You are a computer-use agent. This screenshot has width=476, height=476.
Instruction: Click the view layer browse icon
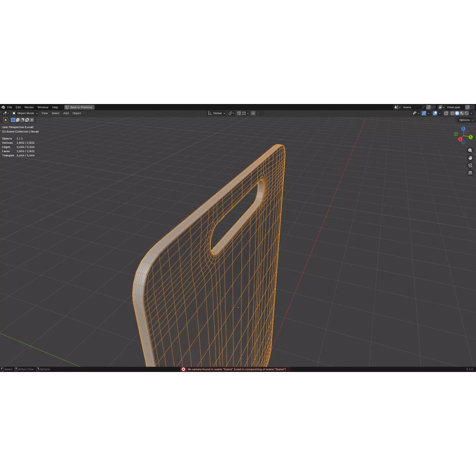click(x=441, y=107)
